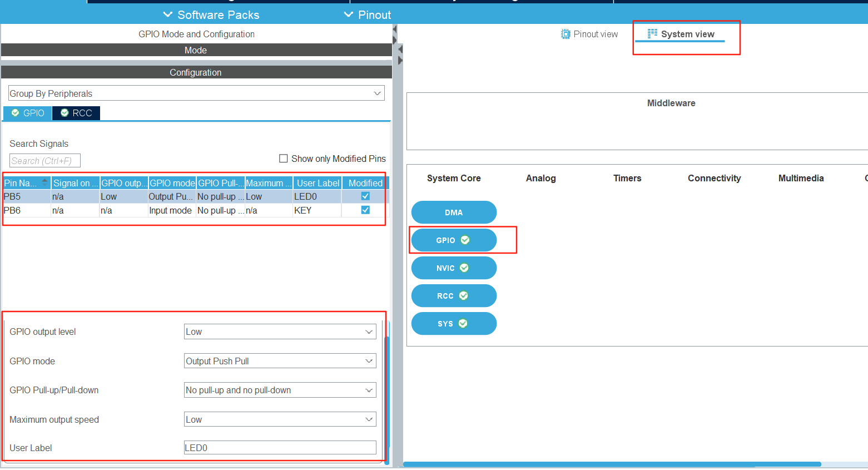This screenshot has height=470, width=868.
Task: Open the GPIO output level dropdown
Action: coord(280,332)
